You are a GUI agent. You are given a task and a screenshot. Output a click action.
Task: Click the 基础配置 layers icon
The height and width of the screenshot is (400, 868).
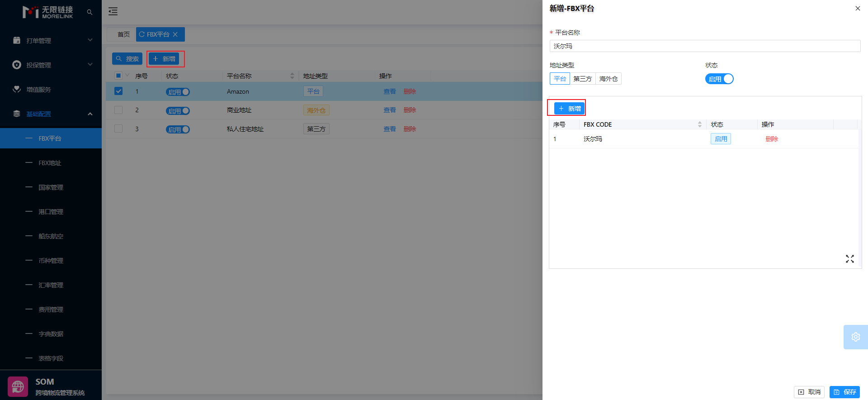click(17, 114)
